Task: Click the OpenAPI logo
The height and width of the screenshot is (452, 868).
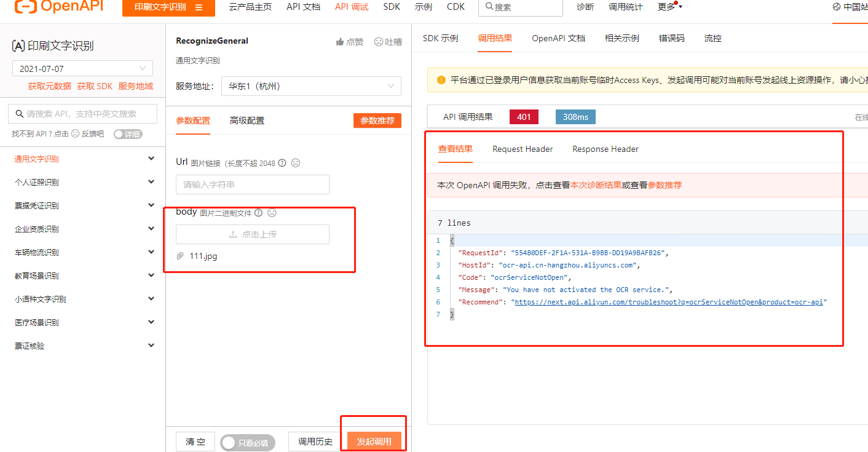Action: 59,7
